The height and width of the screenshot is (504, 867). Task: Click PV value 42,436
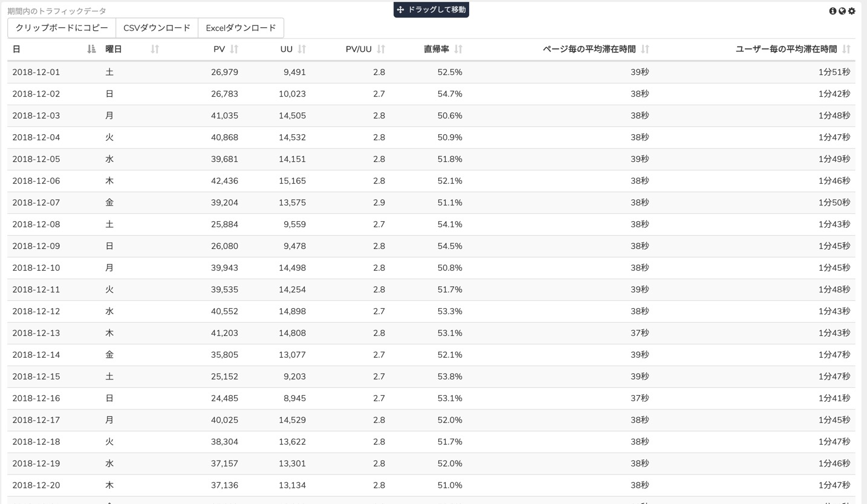(224, 181)
